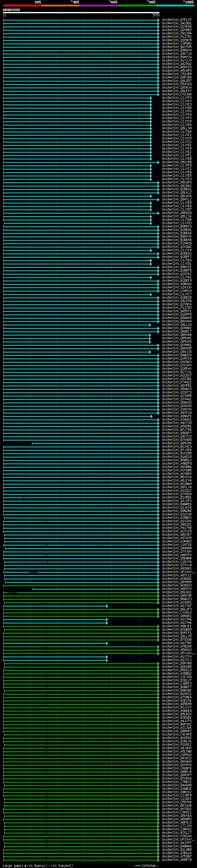The image size is (197, 868).
Task: Select hit label UniRef100_Q8KAE1
Action: (176, 616)
